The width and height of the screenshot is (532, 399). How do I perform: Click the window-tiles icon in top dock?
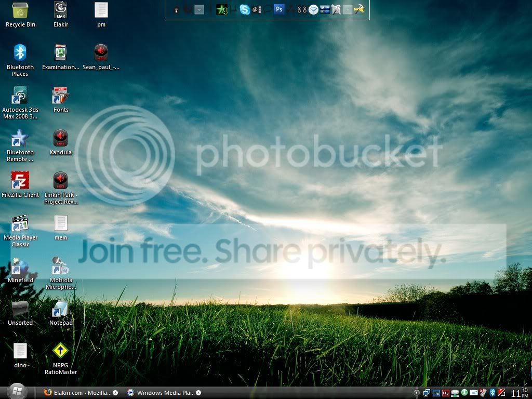(x=325, y=10)
